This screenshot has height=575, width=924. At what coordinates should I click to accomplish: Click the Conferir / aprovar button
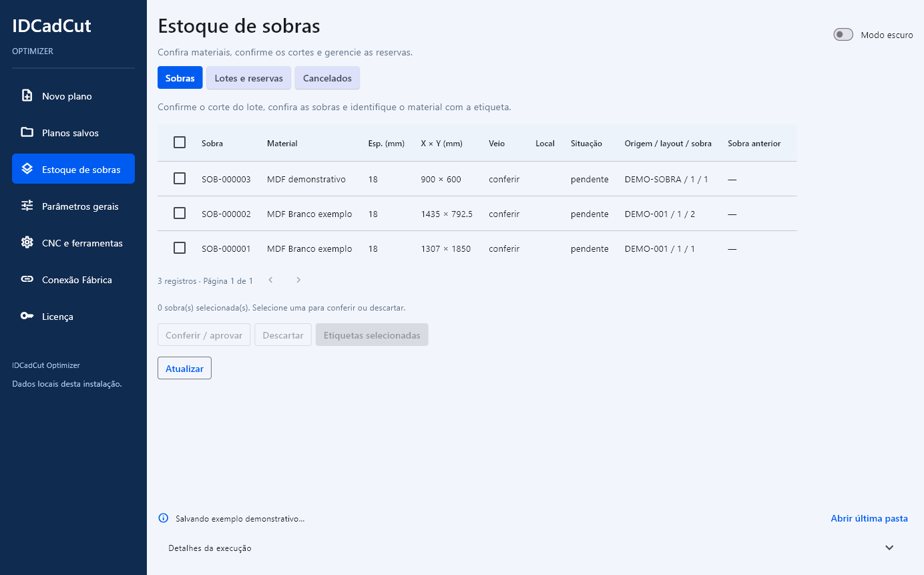(x=204, y=335)
